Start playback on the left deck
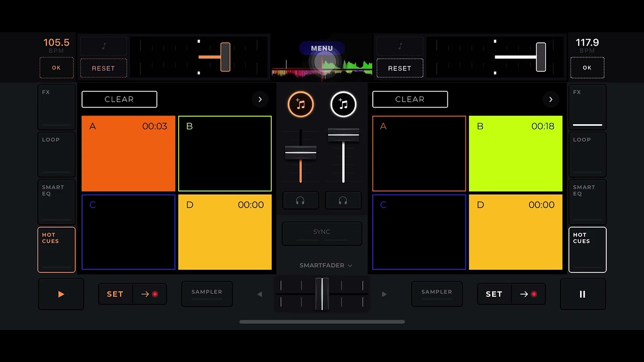The height and width of the screenshot is (362, 644). pos(61,294)
